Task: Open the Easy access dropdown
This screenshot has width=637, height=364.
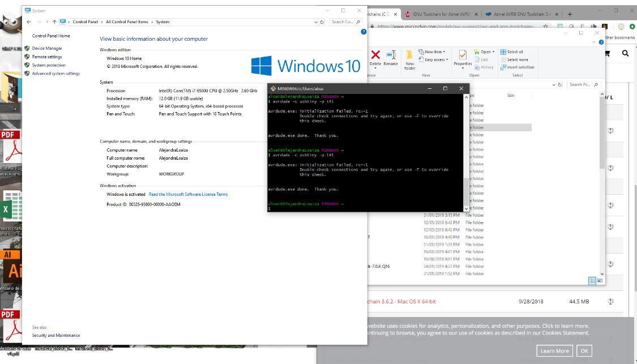Action: (434, 59)
